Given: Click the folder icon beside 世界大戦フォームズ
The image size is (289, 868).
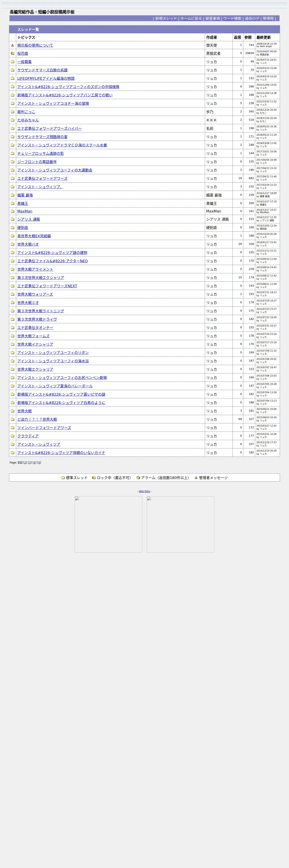Looking at the screenshot, I should [12, 336].
